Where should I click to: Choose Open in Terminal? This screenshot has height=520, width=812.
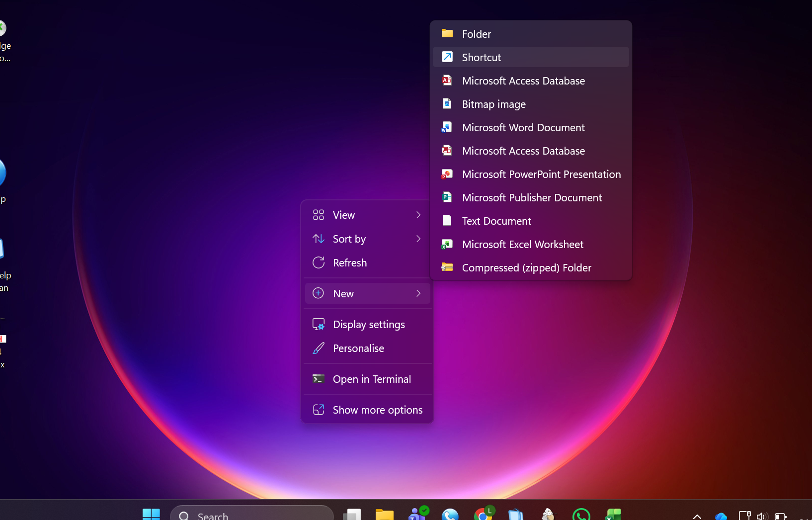click(371, 379)
